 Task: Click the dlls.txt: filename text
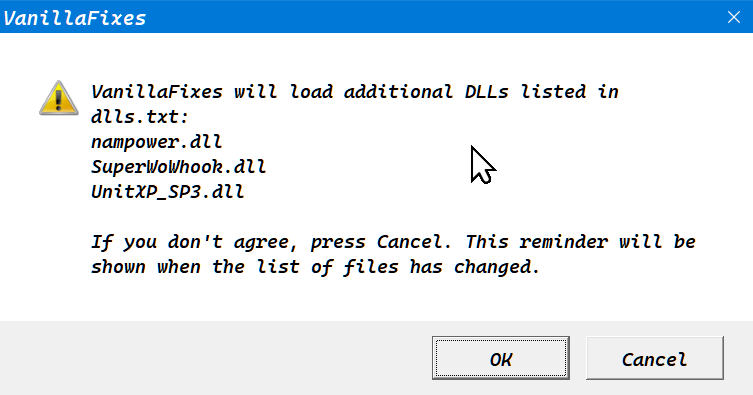click(x=140, y=117)
